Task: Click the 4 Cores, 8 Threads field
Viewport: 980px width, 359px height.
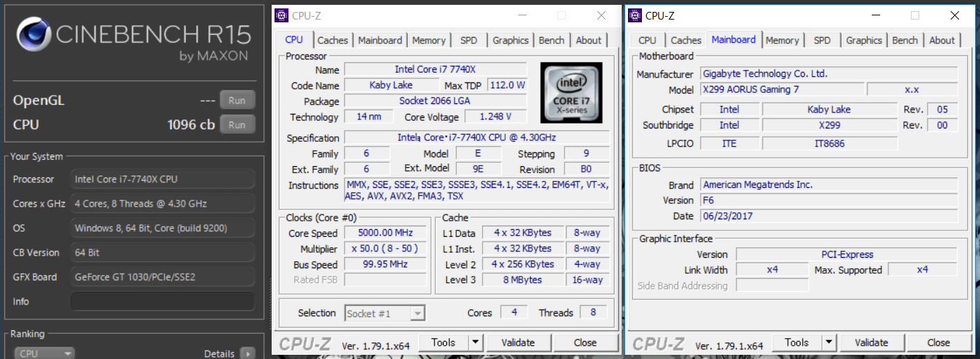Action: pyautogui.click(x=162, y=204)
